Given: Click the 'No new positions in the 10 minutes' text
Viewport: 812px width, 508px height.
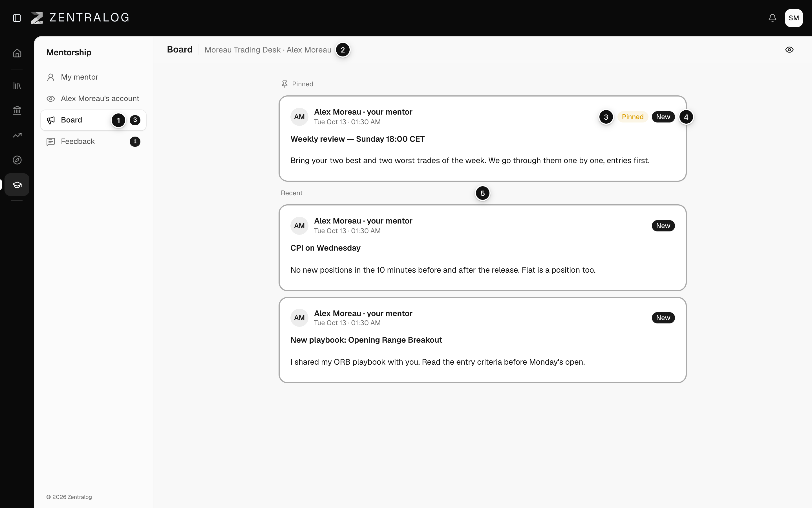Looking at the screenshot, I should (x=443, y=270).
